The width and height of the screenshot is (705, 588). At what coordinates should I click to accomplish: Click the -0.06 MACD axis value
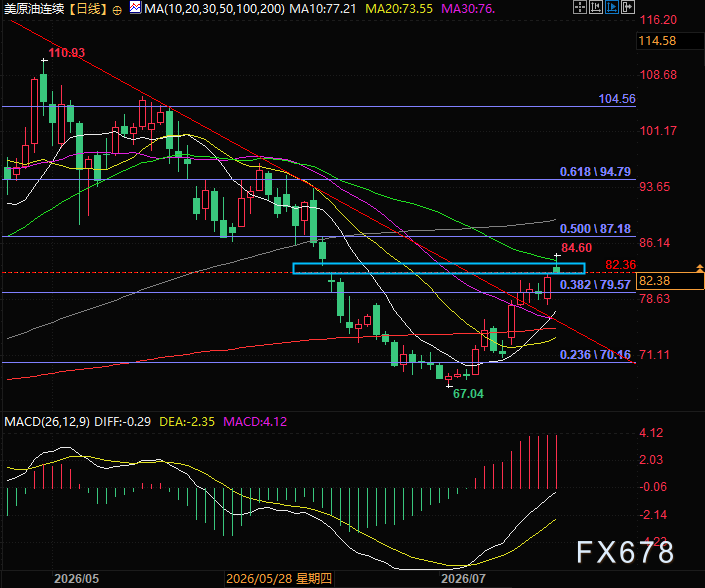click(653, 487)
